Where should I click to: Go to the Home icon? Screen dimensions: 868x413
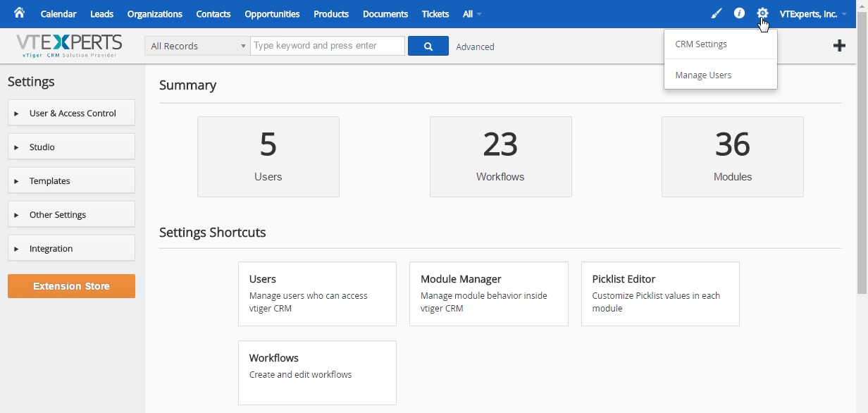[19, 13]
